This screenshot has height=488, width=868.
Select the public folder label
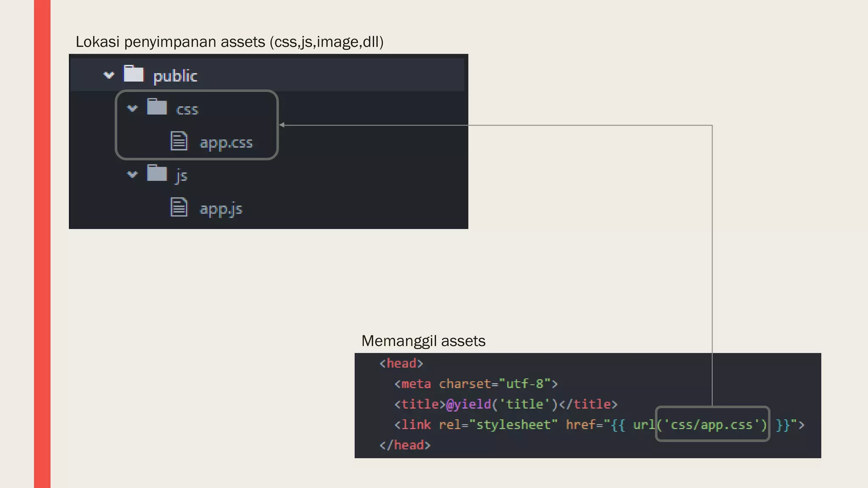coord(175,76)
